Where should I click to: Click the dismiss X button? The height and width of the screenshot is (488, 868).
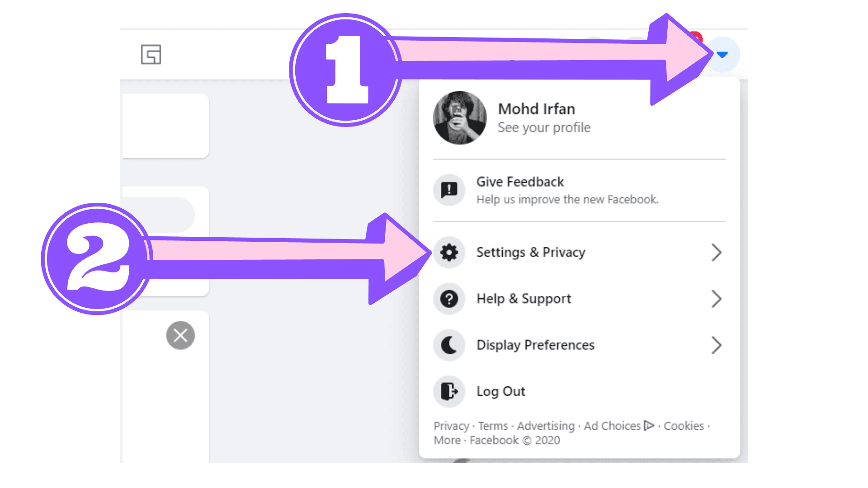pos(181,335)
